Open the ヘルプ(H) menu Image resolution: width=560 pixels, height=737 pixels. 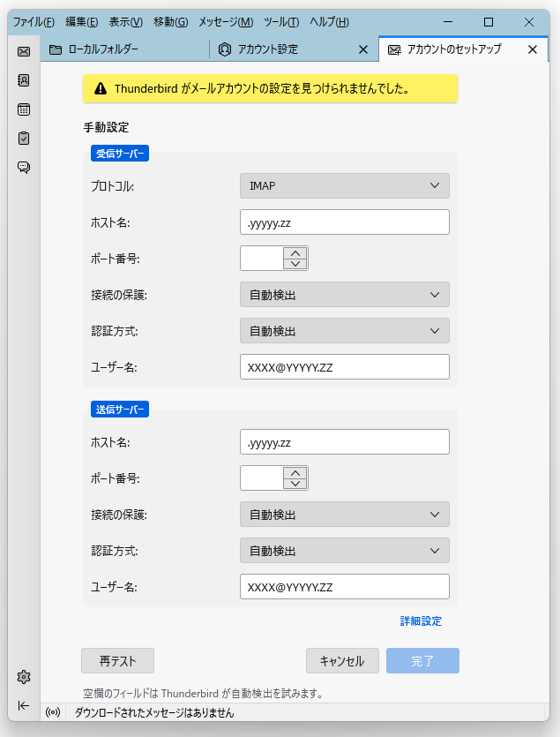point(329,21)
